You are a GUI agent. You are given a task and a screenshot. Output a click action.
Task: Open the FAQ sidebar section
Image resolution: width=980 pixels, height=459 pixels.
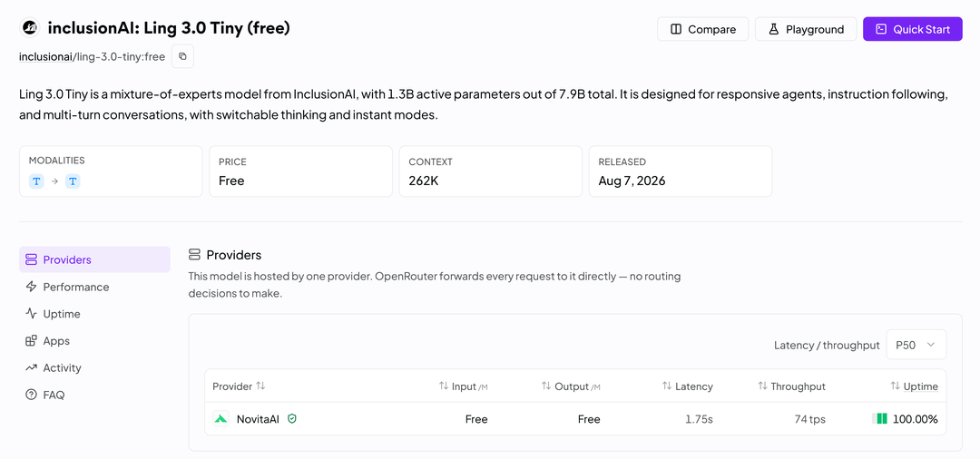coord(94,395)
